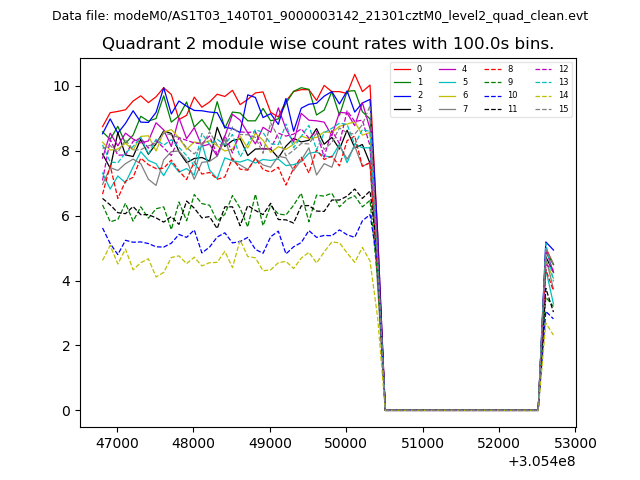Click the x-axis tick label 53000
Screen dimensions: 640x480
(575, 442)
